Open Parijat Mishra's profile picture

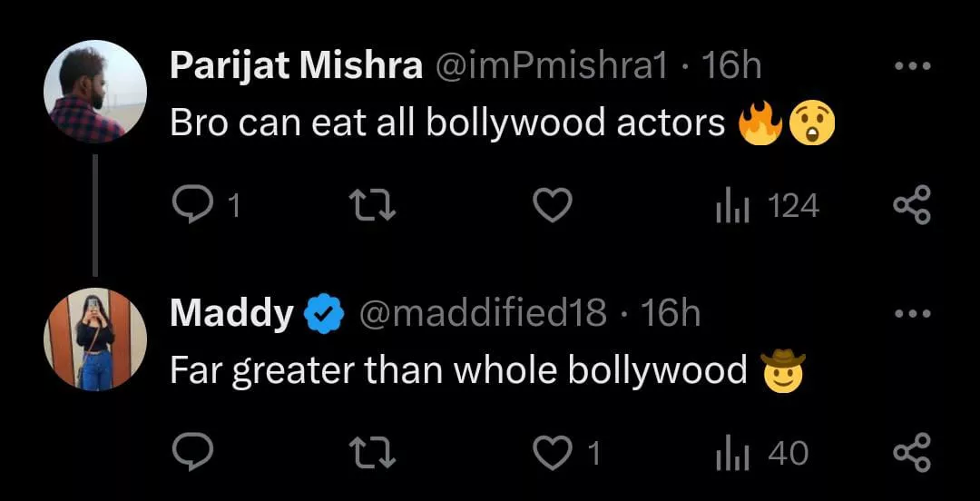[95, 92]
